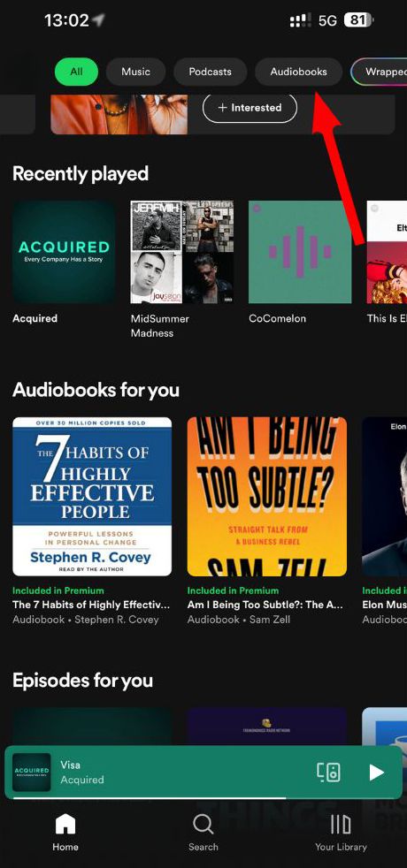The width and height of the screenshot is (407, 868).
Task: Tap the Acquired artwork in mini player
Action: click(x=32, y=772)
